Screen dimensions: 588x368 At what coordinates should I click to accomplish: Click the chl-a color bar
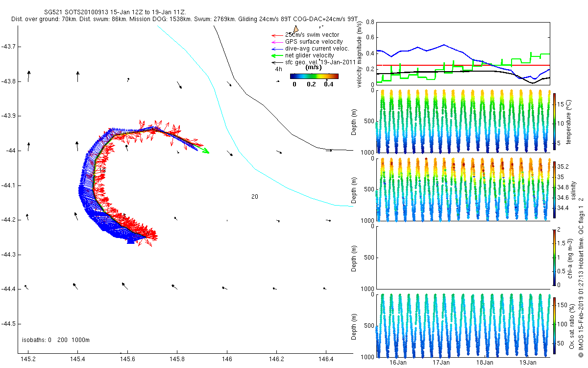click(x=554, y=257)
